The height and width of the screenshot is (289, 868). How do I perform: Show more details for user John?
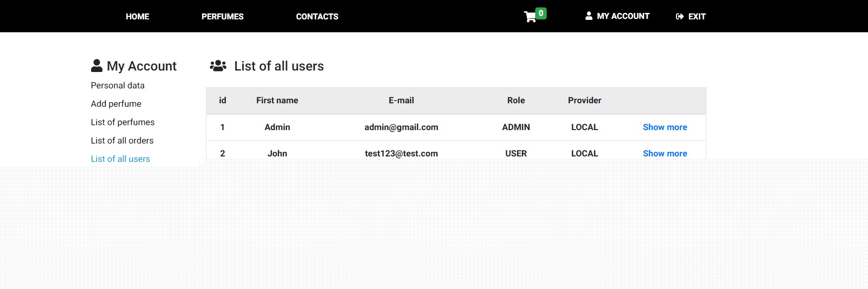click(665, 153)
